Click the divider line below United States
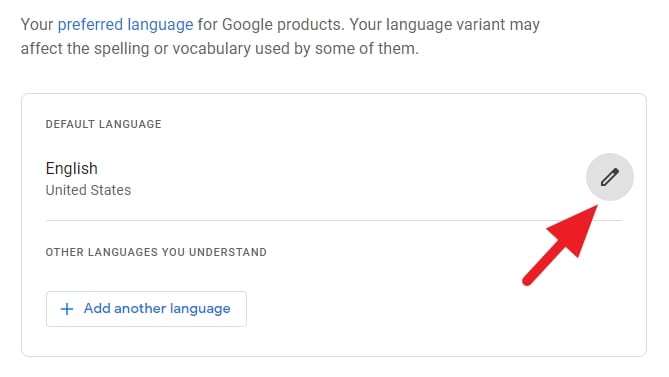The width and height of the screenshot is (669, 377). pos(334,220)
